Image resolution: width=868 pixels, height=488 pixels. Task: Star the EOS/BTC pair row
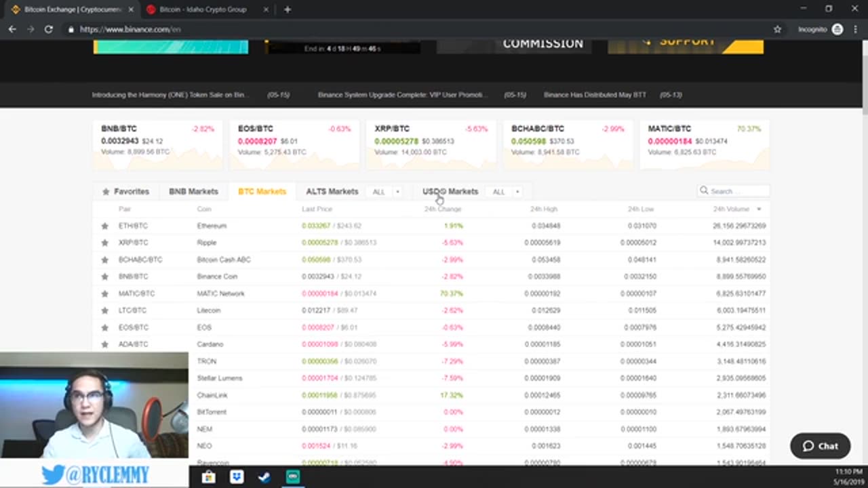(x=104, y=327)
